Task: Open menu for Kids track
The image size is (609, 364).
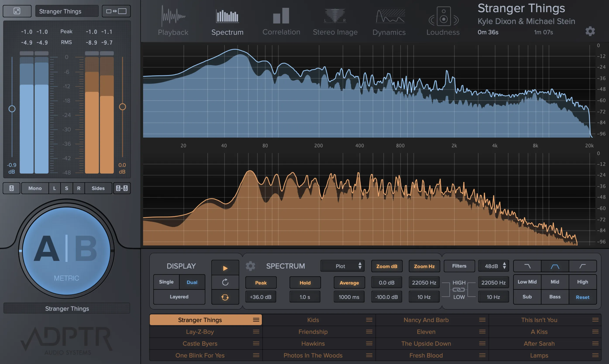Action: [x=369, y=320]
